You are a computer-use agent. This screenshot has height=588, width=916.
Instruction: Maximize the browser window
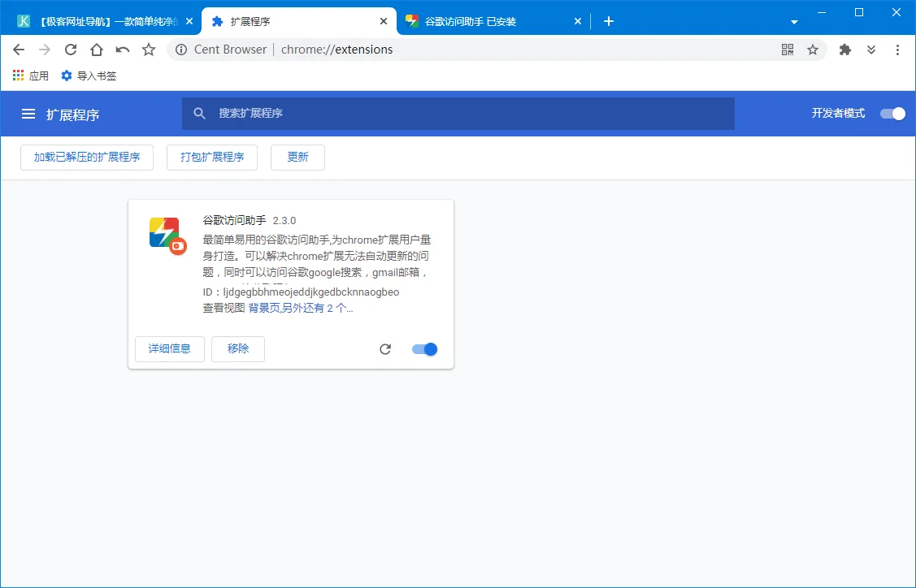coord(859,12)
